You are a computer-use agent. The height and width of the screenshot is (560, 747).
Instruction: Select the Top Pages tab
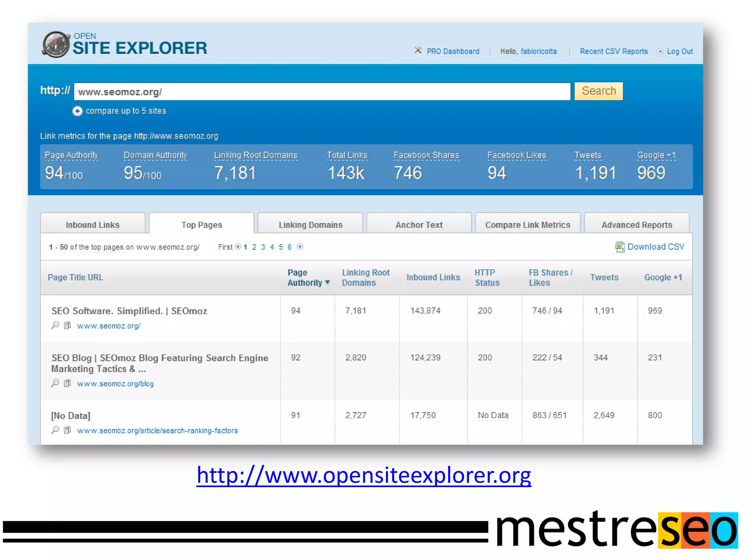point(202,223)
